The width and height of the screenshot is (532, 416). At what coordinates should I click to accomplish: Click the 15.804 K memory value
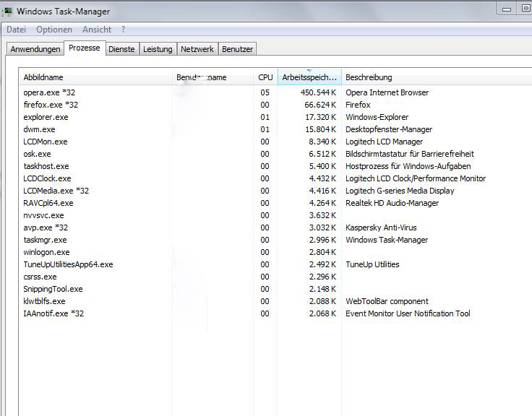pos(320,129)
